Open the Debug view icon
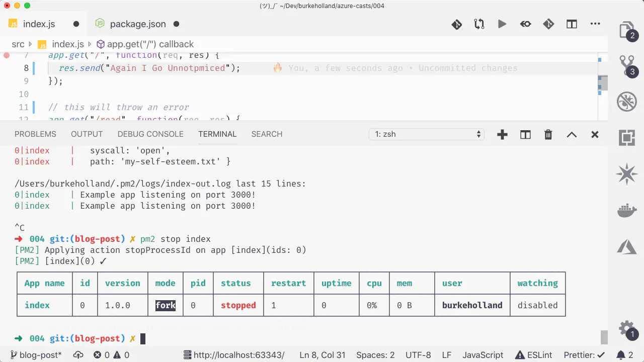 pyautogui.click(x=627, y=102)
